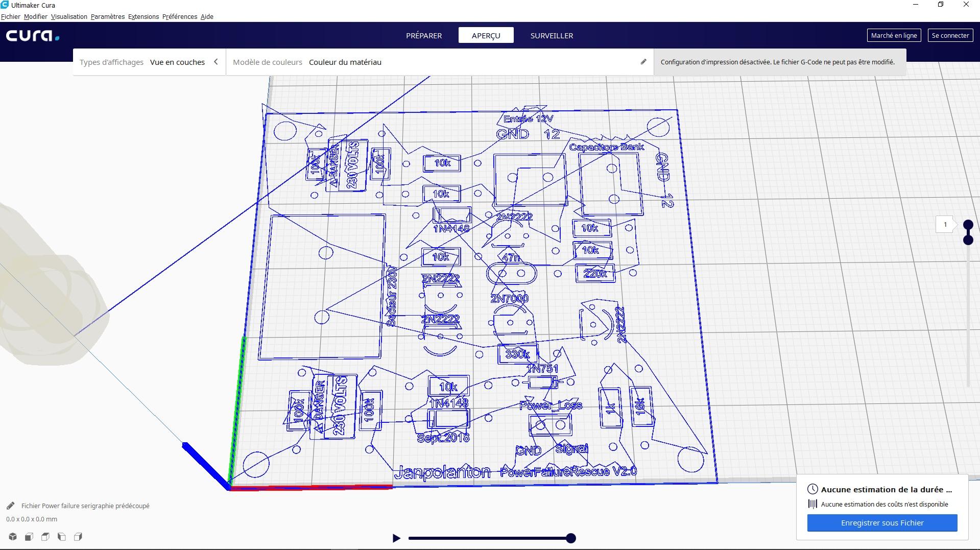The width and height of the screenshot is (980, 550).
Task: Click the clock icon in the estimation panel
Action: pyautogui.click(x=812, y=489)
